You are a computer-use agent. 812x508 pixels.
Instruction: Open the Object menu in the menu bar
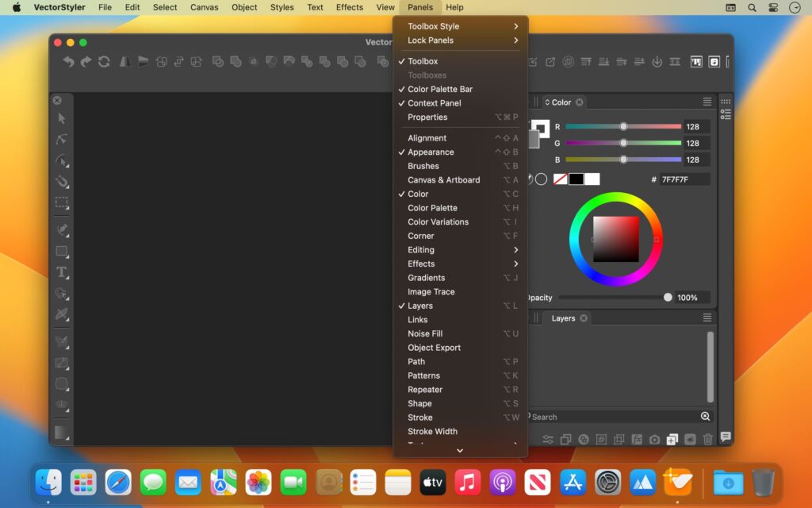pyautogui.click(x=243, y=7)
